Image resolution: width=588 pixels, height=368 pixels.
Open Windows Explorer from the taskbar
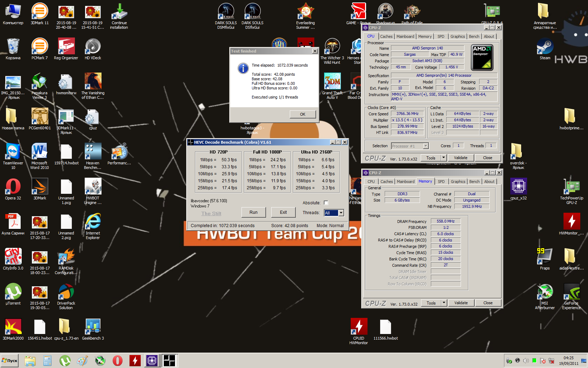coord(30,361)
